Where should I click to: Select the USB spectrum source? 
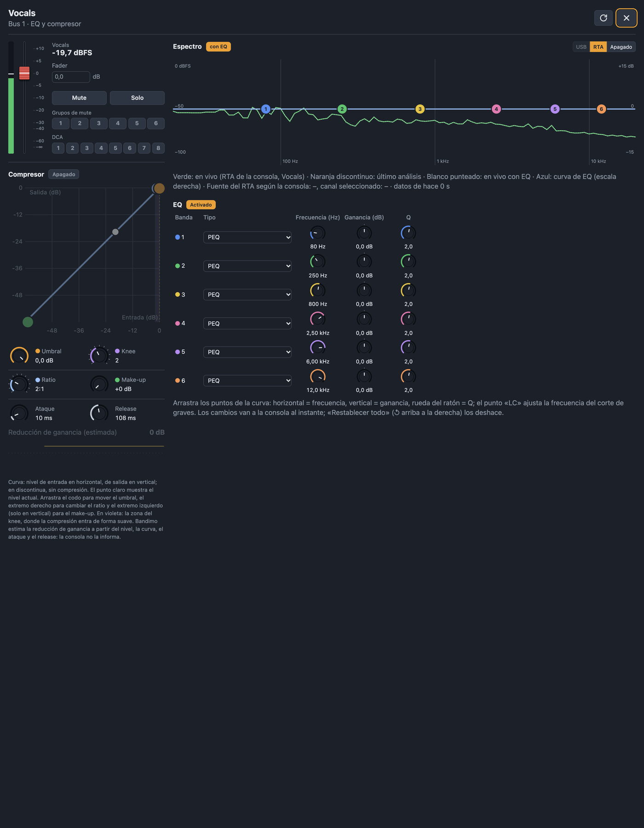click(581, 47)
